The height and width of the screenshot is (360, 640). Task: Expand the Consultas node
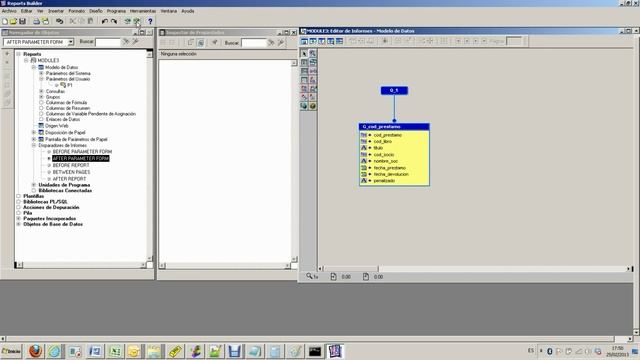tap(41, 91)
